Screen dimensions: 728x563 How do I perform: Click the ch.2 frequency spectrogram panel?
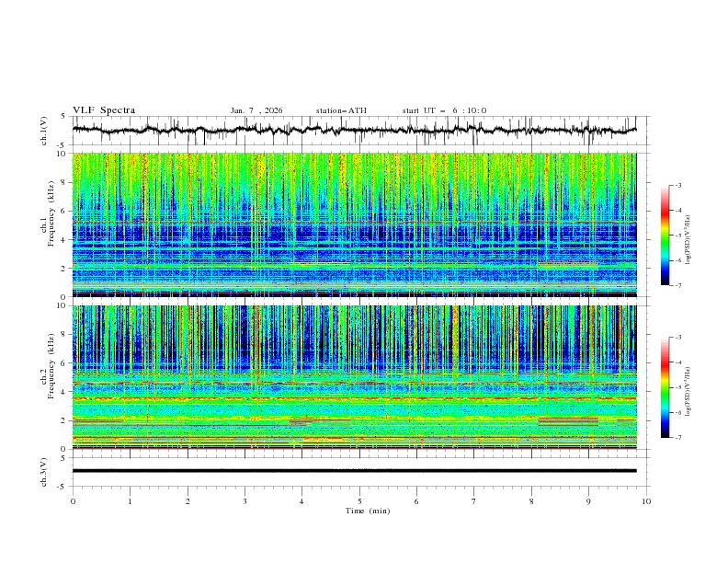pos(358,377)
